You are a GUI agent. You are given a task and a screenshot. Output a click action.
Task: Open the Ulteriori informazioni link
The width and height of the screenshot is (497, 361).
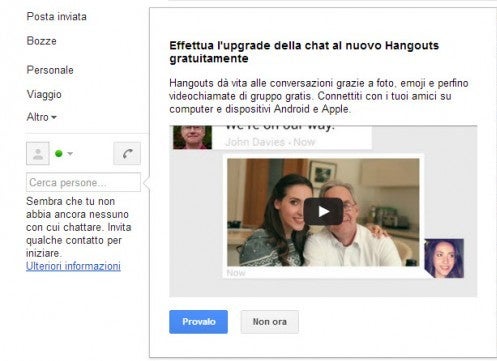pos(73,266)
